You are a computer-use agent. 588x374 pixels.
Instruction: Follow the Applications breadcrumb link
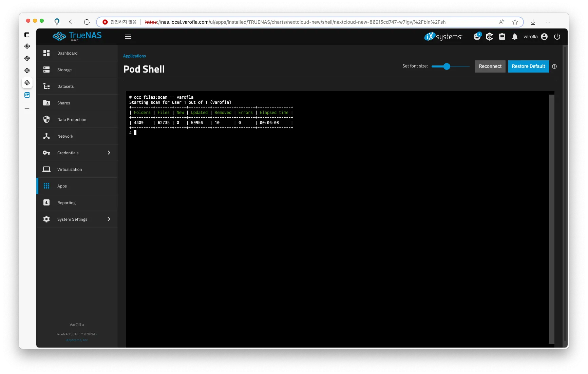pos(134,56)
